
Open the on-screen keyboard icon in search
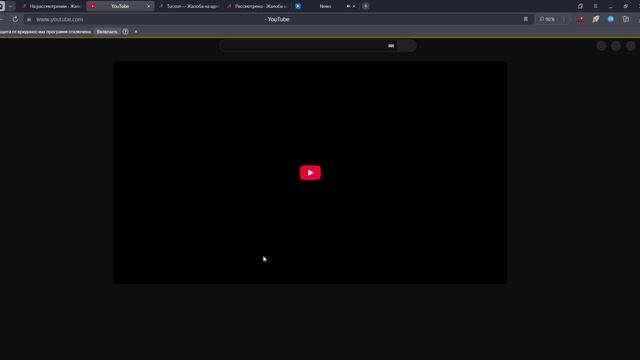391,46
